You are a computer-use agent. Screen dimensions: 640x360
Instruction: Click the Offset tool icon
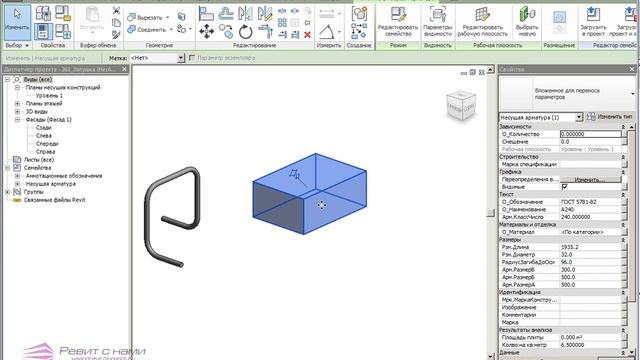click(x=226, y=14)
